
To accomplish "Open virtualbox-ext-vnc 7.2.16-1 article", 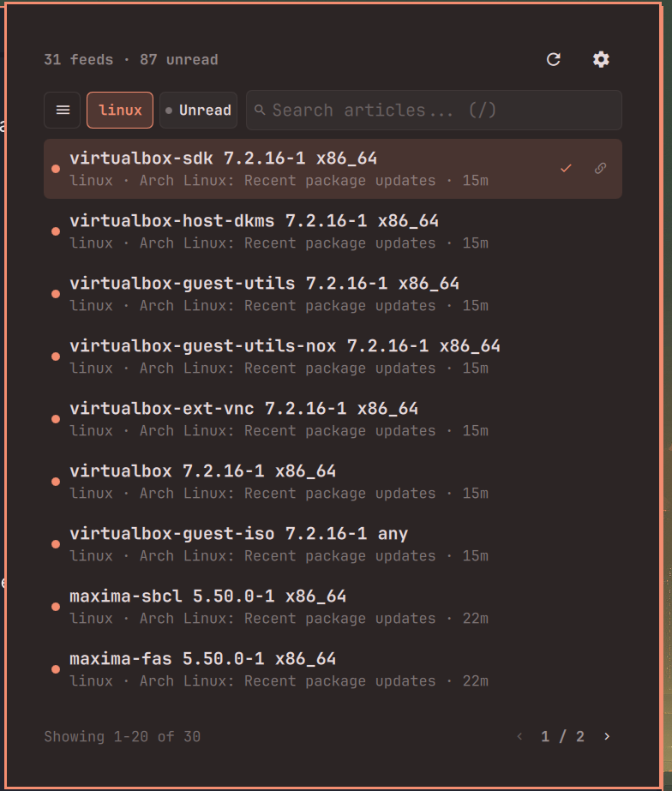I will tap(333, 419).
